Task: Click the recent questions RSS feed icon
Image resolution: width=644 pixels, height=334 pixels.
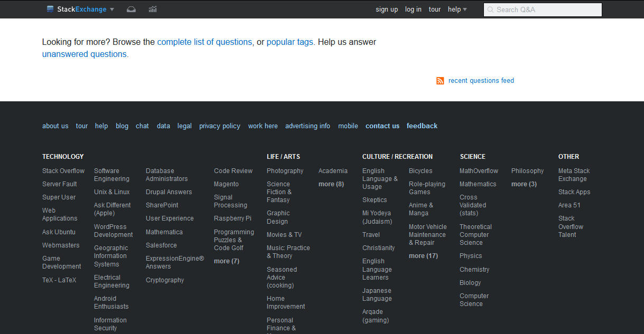Action: [x=440, y=81]
